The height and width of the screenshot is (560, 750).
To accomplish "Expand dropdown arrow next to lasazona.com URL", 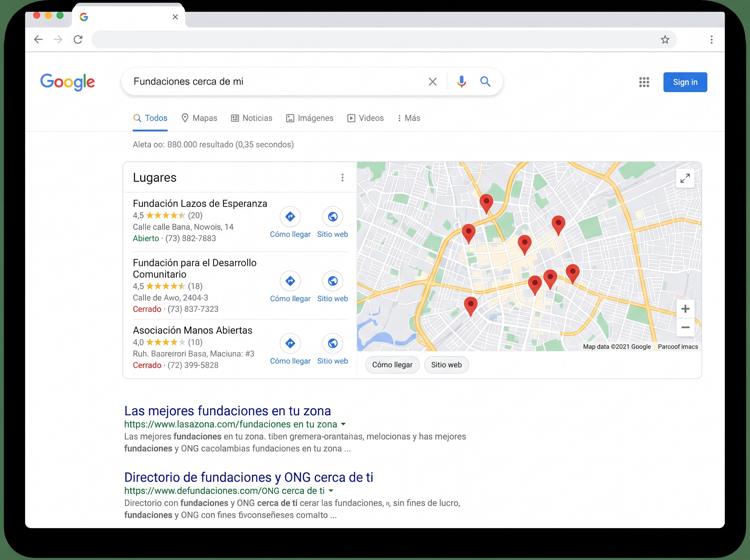I will pyautogui.click(x=343, y=424).
